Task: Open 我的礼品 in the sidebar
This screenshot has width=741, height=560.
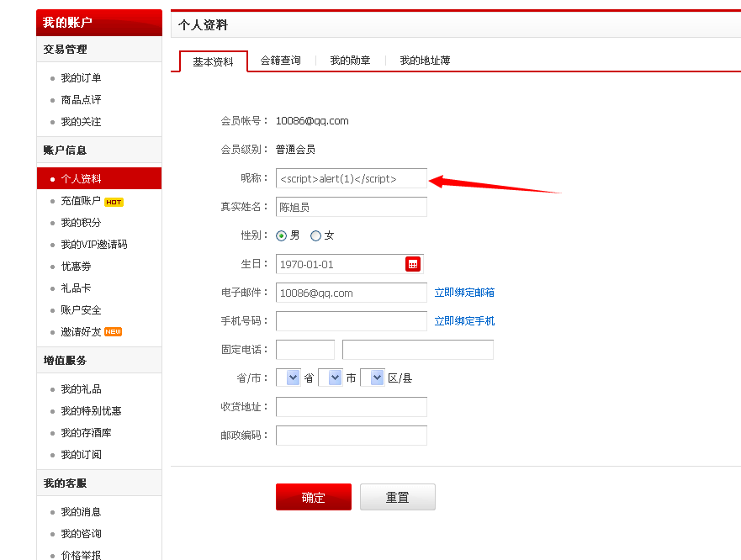Action: tap(81, 389)
